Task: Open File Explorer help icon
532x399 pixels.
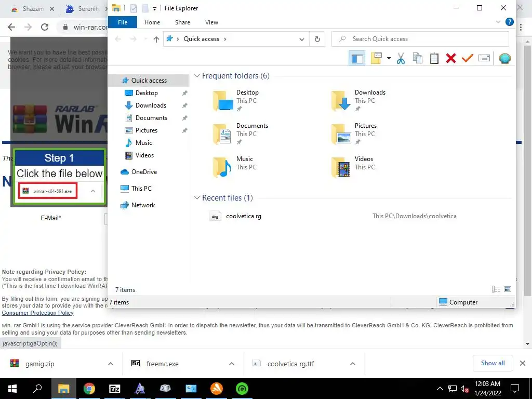Action: 509,22
